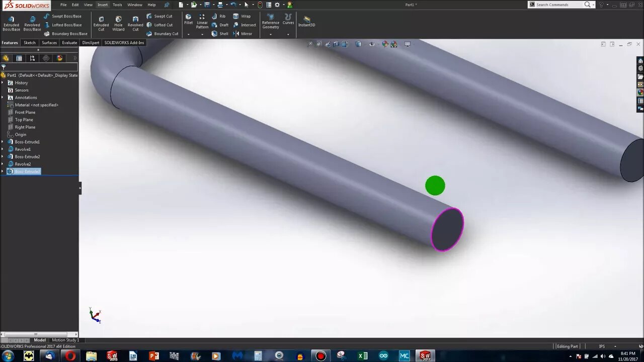Open ConfigurationManager tab in side panel
The width and height of the screenshot is (644, 362).
point(33,58)
